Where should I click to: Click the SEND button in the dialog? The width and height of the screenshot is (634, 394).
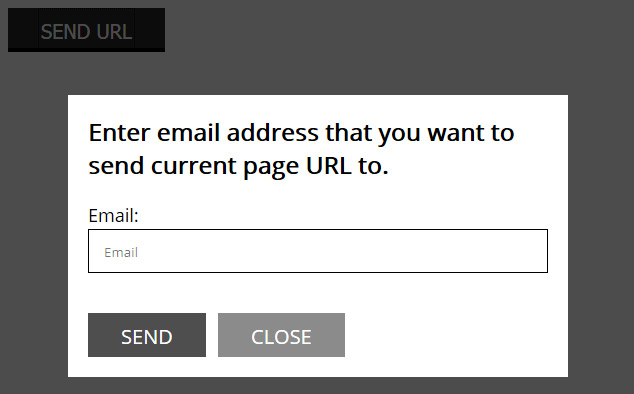coord(147,335)
